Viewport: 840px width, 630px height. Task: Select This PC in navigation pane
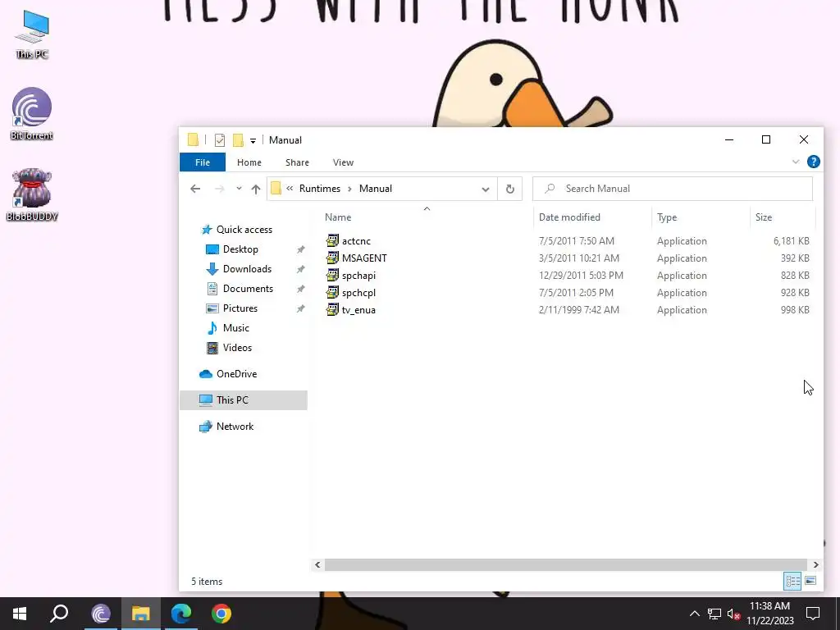pyautogui.click(x=244, y=400)
